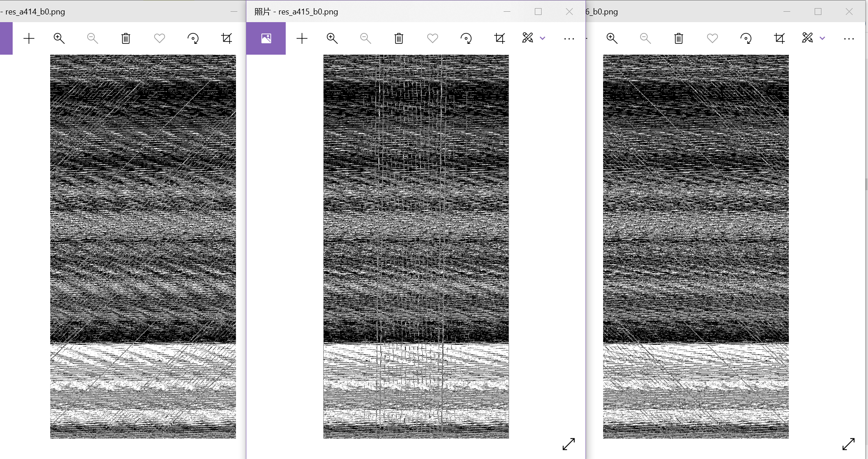Click the res_a415_b0.png image

click(416, 247)
